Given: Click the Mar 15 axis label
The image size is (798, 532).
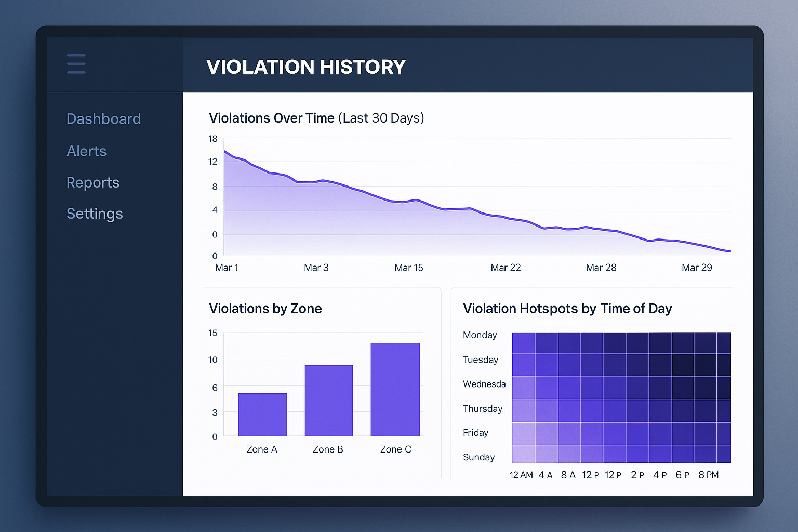Looking at the screenshot, I should pos(409,268).
